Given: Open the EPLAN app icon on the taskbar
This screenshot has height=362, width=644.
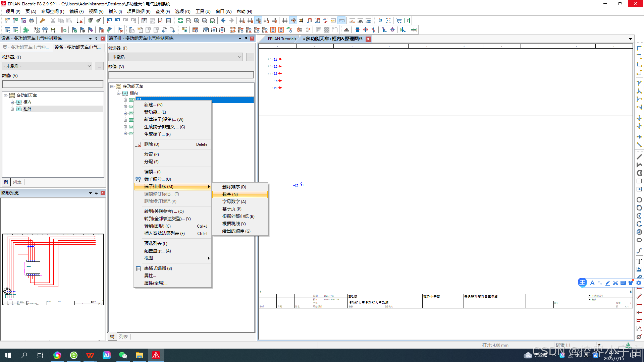Looking at the screenshot, I should coord(156,355).
